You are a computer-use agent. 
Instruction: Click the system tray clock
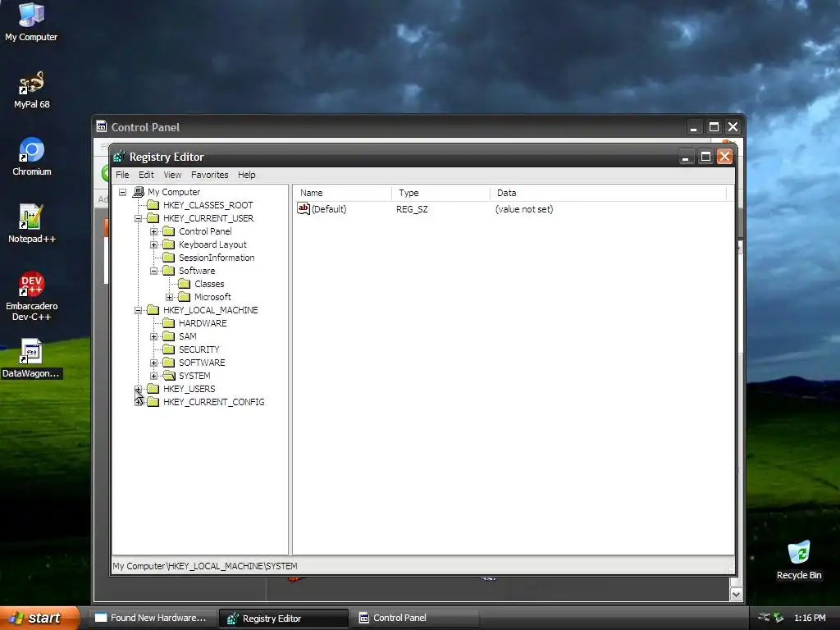pos(810,618)
